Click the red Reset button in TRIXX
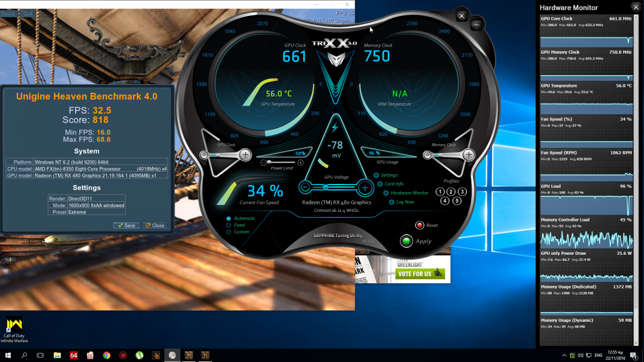Screen dimensions: 644x362 420,225
